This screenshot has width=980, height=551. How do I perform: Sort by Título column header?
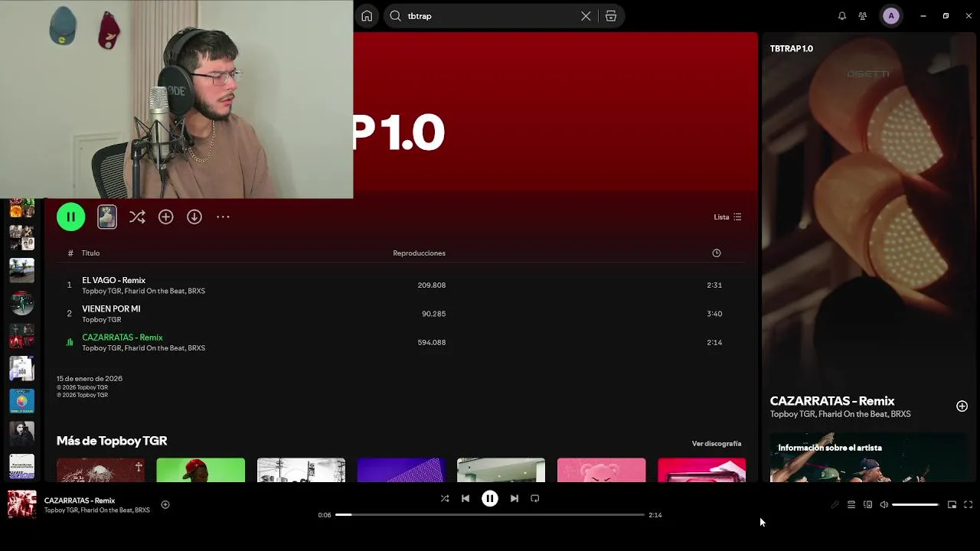coord(90,253)
